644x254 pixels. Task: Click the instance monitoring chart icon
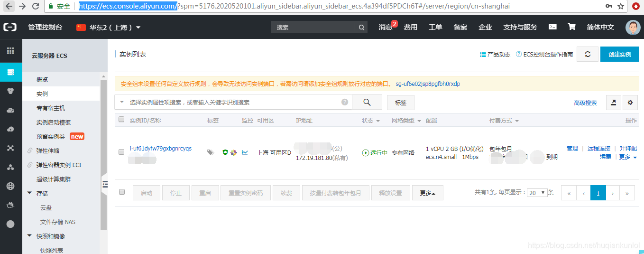[x=245, y=152]
